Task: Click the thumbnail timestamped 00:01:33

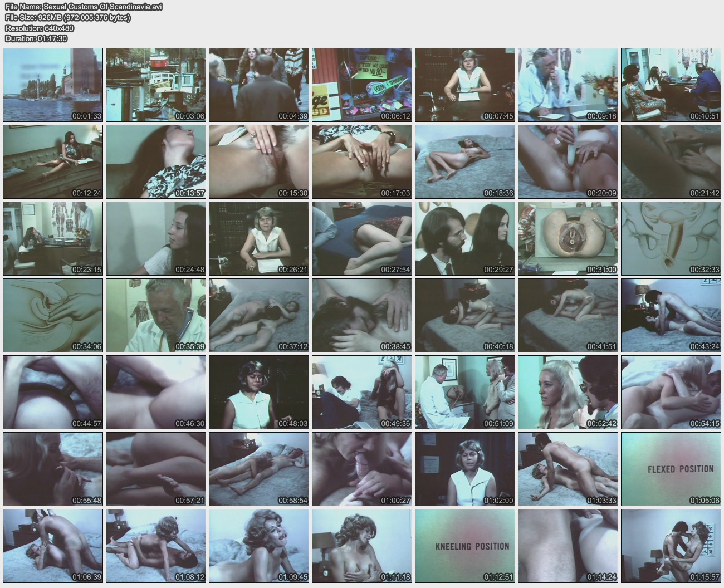Action: click(x=53, y=85)
